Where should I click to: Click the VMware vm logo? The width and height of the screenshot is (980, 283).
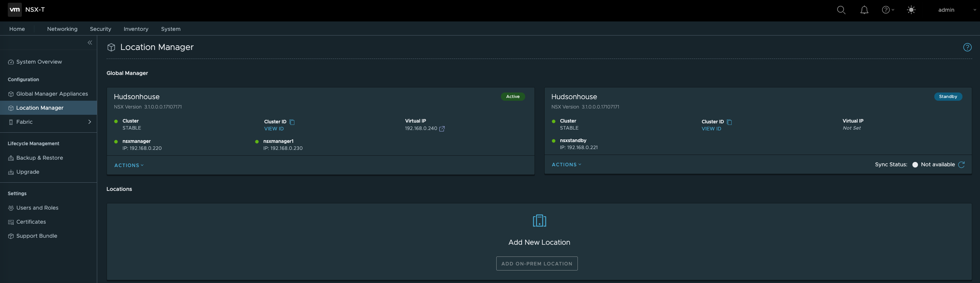click(x=15, y=10)
